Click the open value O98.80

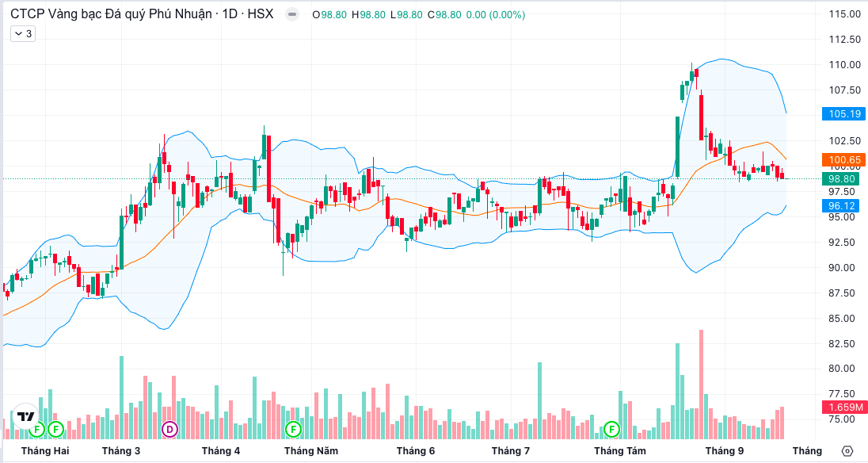330,15
